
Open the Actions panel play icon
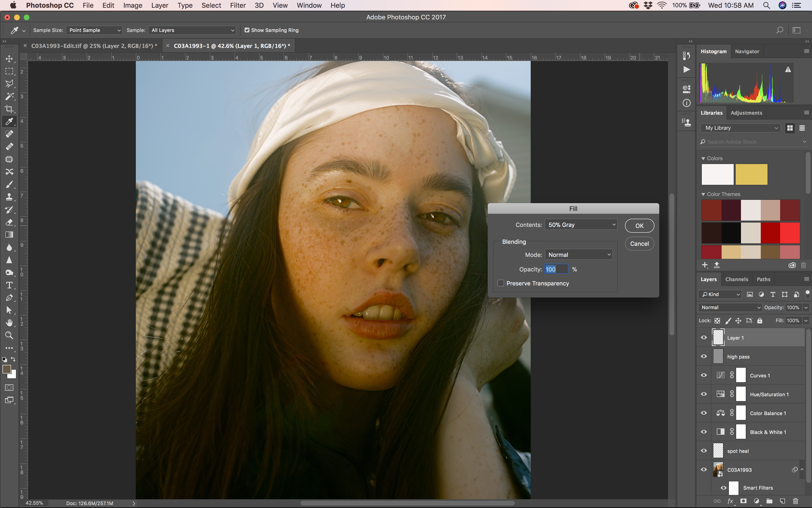(687, 70)
